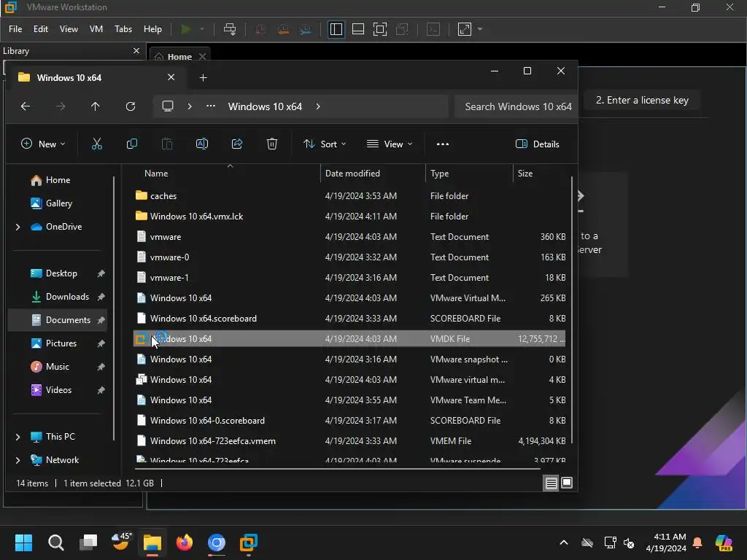747x560 pixels.
Task: Click the taskbar clock showing 4:11 AM
Action: point(666,542)
